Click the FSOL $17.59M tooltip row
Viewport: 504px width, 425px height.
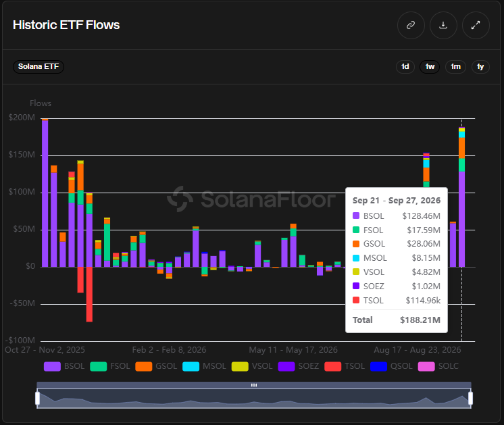click(397, 230)
